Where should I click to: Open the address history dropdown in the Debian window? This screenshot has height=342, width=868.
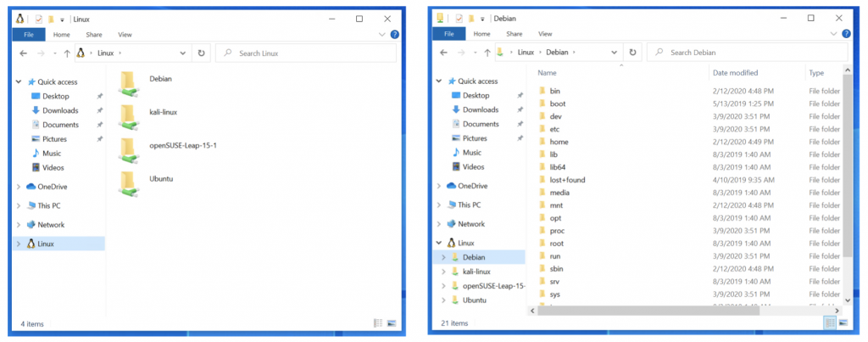614,52
